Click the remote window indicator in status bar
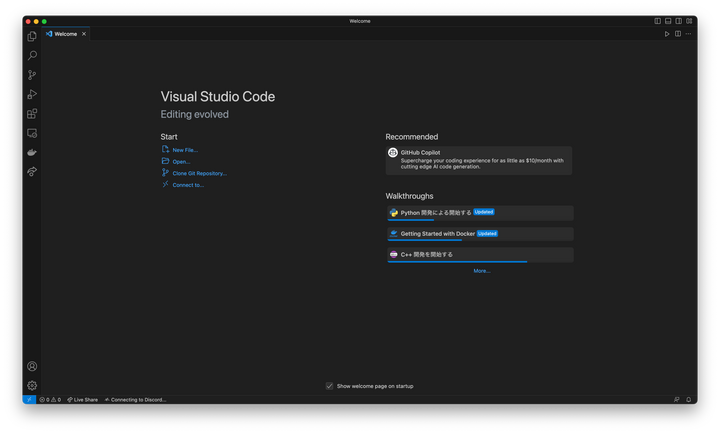The width and height of the screenshot is (720, 434). point(29,400)
